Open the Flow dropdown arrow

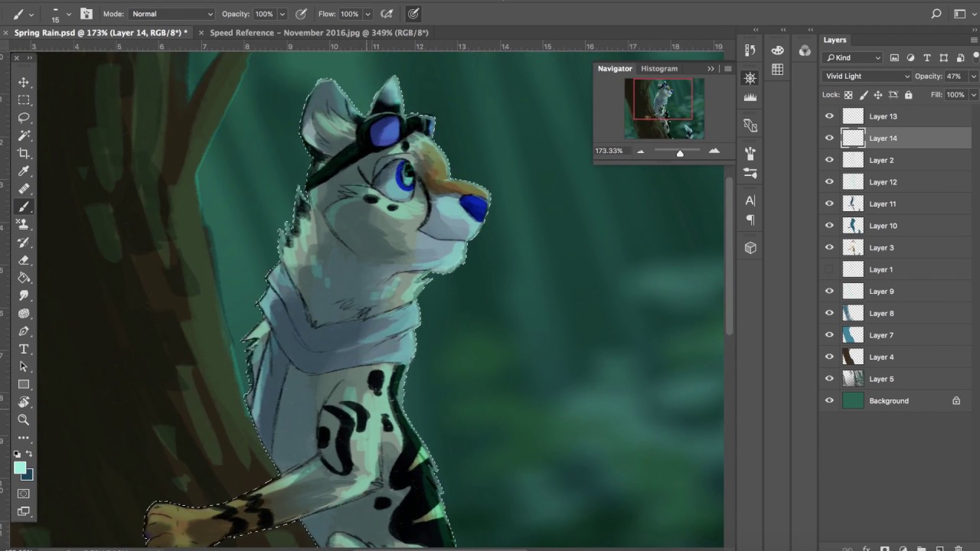367,14
